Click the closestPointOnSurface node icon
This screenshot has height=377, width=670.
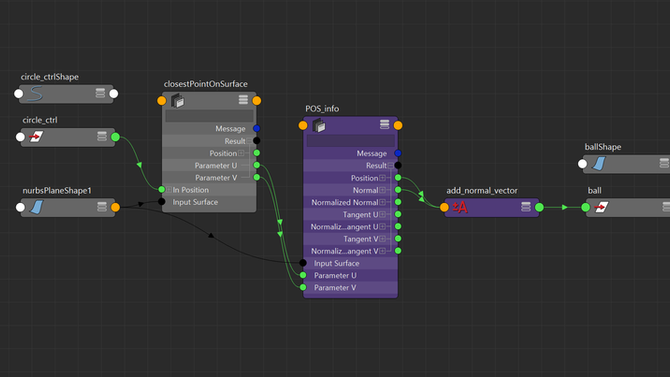tap(178, 101)
